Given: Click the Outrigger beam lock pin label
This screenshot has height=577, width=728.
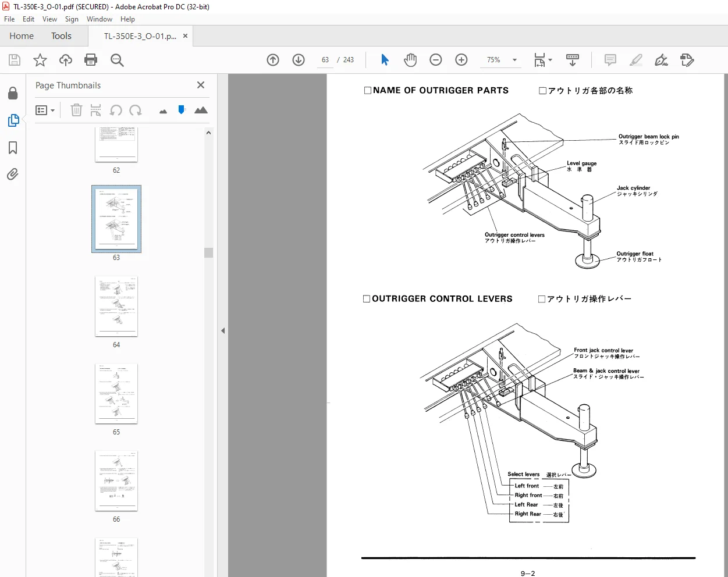Looking at the screenshot, I should pos(648,137).
